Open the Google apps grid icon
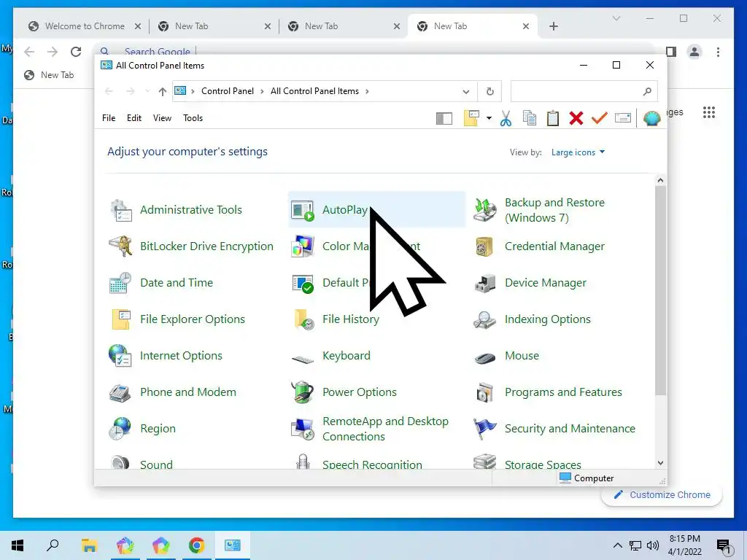Viewport: 747px width, 560px height. click(709, 112)
